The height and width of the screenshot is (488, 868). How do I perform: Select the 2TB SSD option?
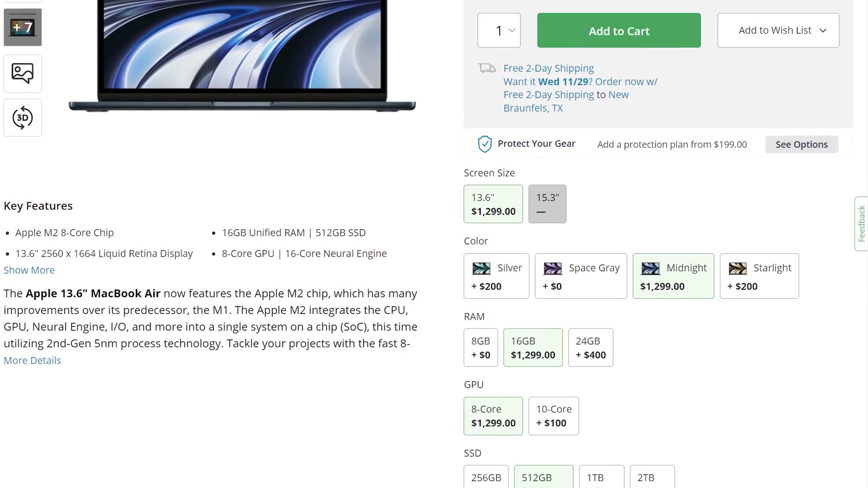pyautogui.click(x=652, y=477)
